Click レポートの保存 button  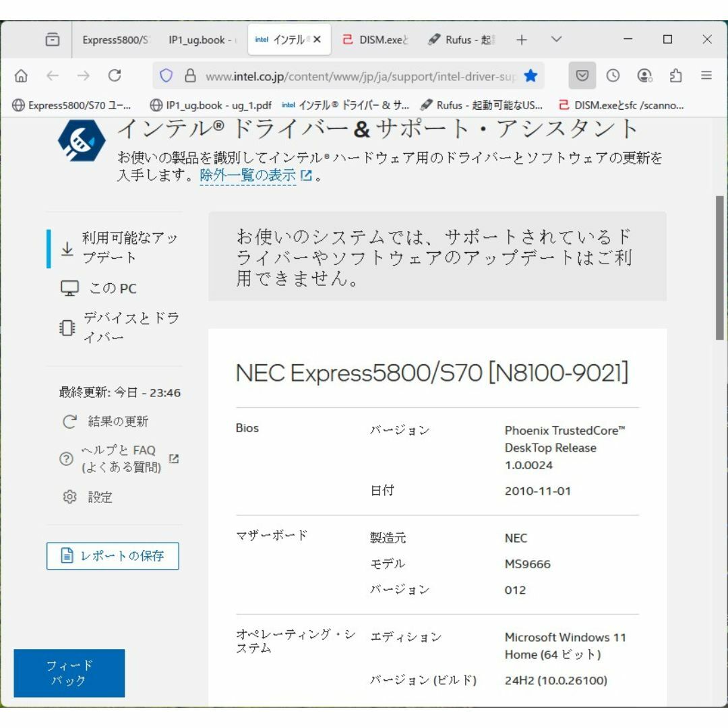point(113,555)
